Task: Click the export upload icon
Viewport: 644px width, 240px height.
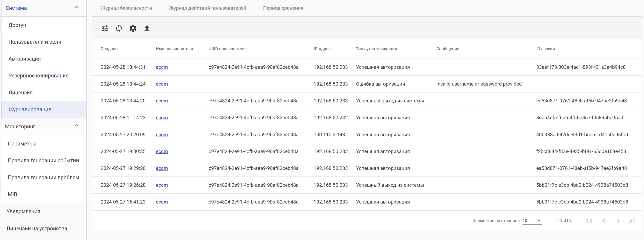Action: point(147,28)
